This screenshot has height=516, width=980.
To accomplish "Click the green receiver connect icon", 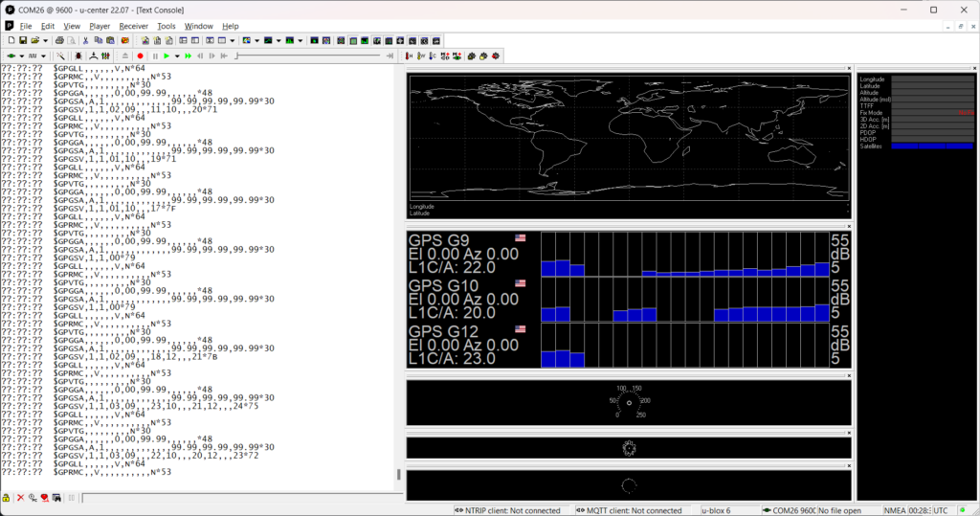I will point(11,56).
